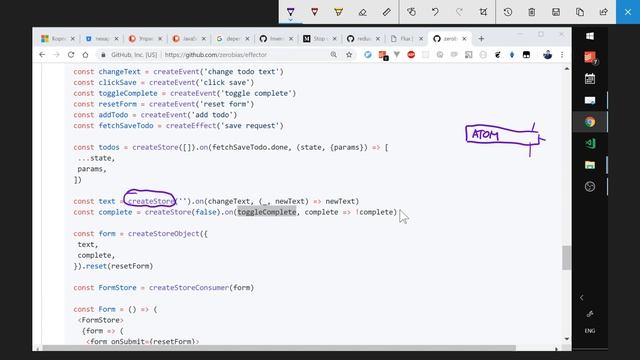Screen dimensions: 640x360
Task: Click '.reset' method call in code
Action: click(95, 266)
